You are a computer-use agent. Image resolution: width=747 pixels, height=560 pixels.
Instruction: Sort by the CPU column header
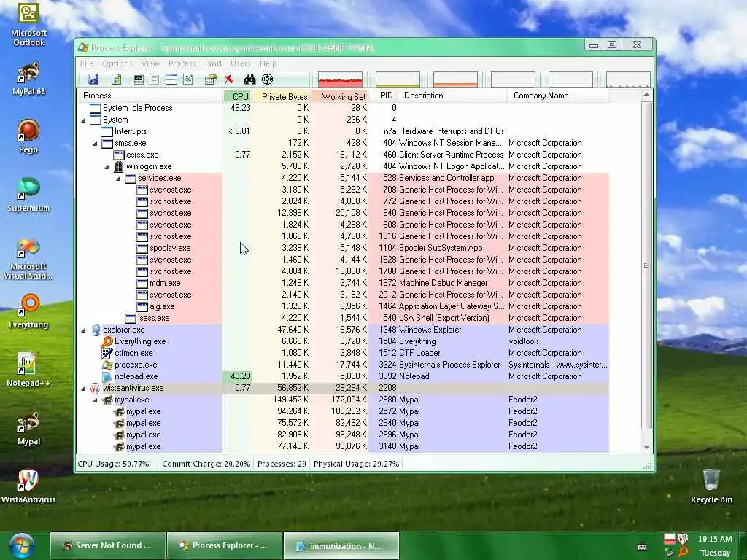click(237, 96)
